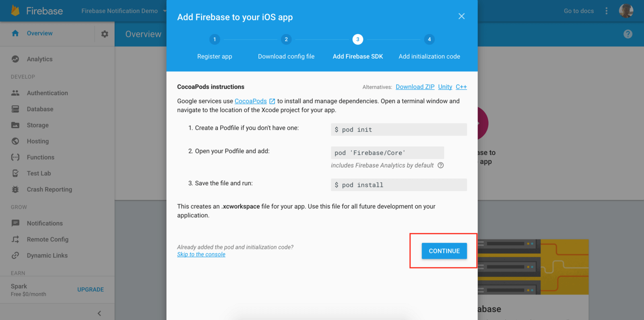Viewport: 644px width, 320px height.
Task: Click CocoaPods external link icon
Action: 272,101
